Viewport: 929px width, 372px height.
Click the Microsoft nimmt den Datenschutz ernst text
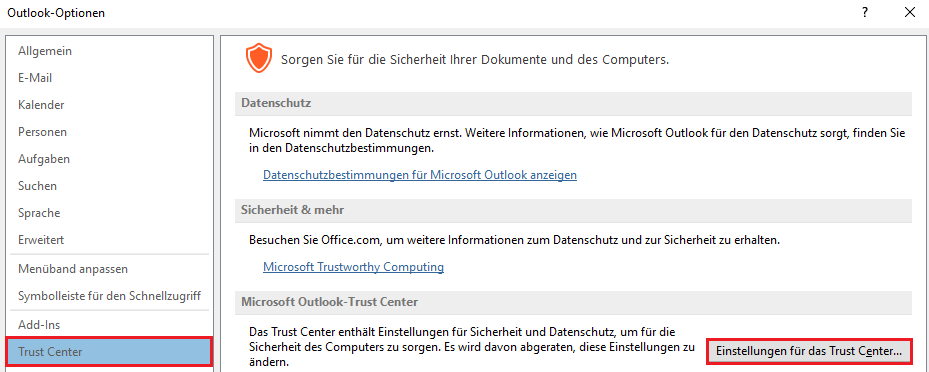576,141
